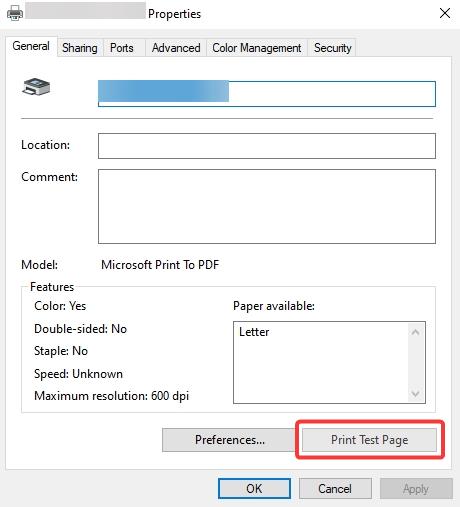Screen dimensions: 460x507
Task: Click the large printer icon beside name field
Action: point(36,87)
